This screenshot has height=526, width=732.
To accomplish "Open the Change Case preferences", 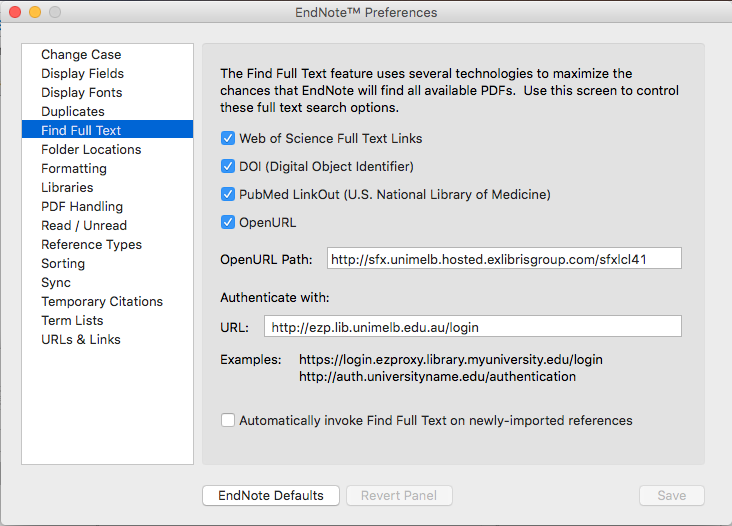I will (81, 55).
